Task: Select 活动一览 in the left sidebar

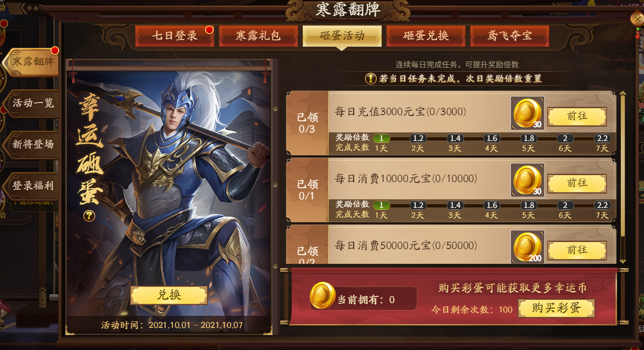Action: point(32,103)
